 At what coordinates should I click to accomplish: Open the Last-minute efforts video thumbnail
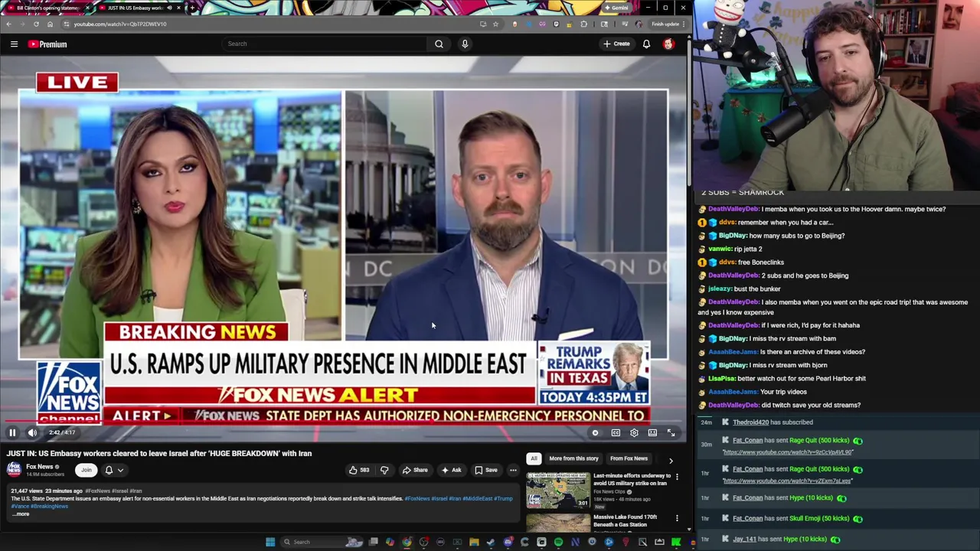pos(558,491)
